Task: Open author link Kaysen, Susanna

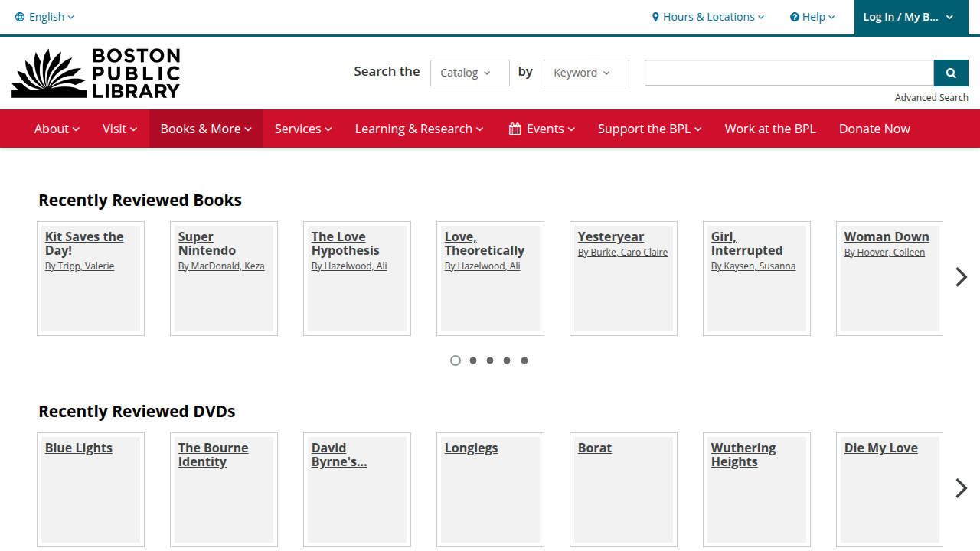Action: click(x=753, y=266)
